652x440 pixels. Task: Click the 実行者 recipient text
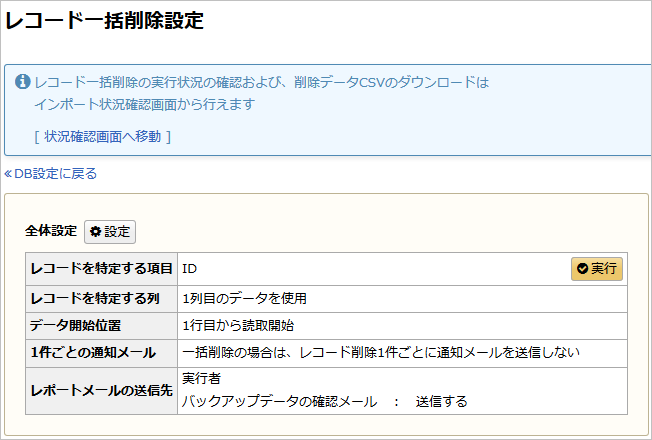[x=202, y=378]
